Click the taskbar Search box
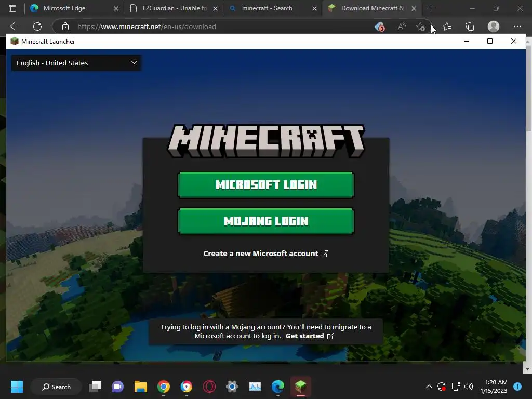The height and width of the screenshot is (399, 532). (x=56, y=387)
